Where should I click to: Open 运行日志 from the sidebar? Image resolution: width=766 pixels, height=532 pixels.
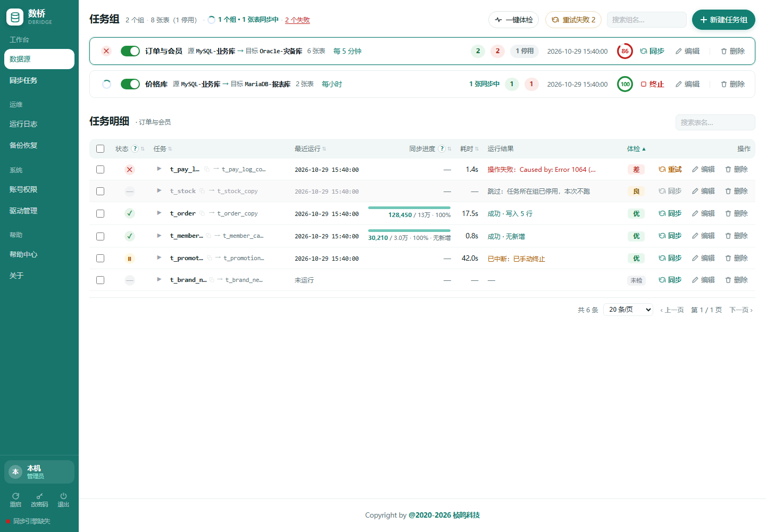[x=39, y=124]
